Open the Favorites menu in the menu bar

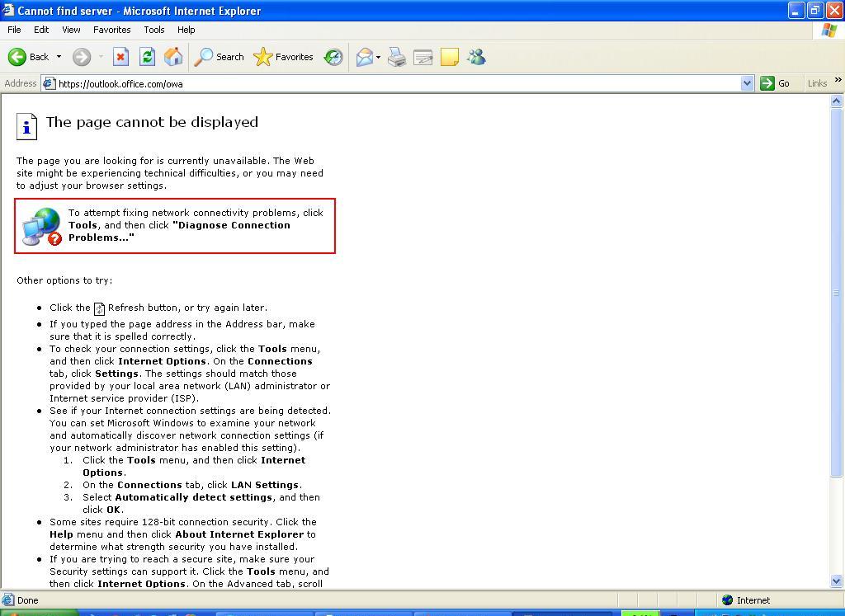click(x=112, y=30)
